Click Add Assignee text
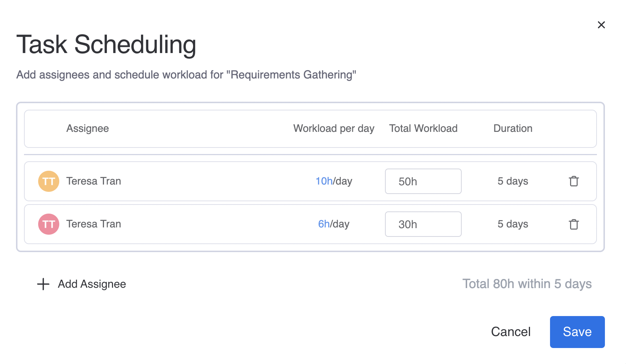This screenshot has width=626, height=364. pos(92,284)
